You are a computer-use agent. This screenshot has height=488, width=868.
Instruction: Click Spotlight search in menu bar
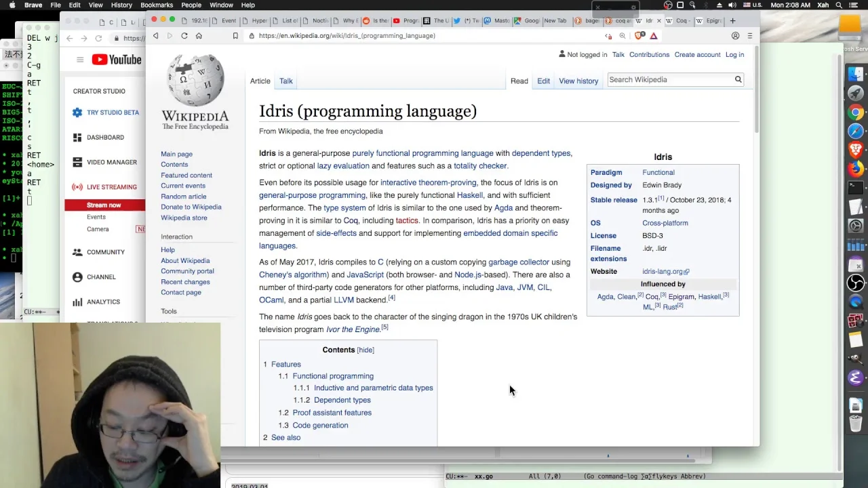840,5
